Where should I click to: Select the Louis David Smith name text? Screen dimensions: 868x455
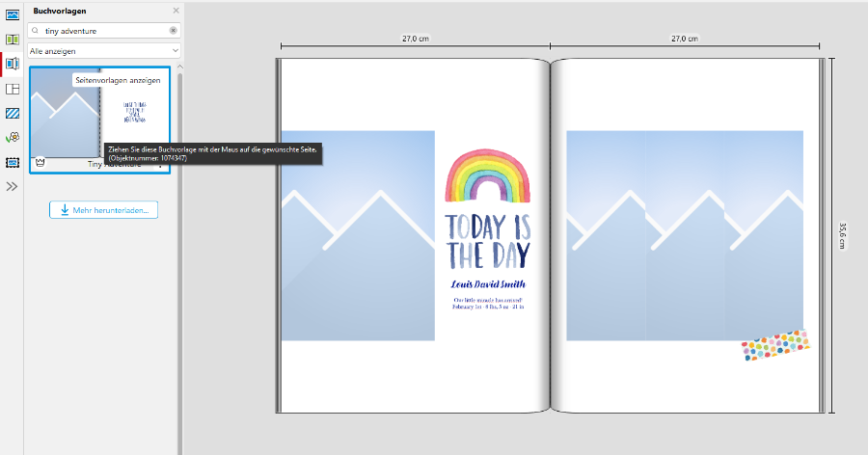(x=488, y=284)
